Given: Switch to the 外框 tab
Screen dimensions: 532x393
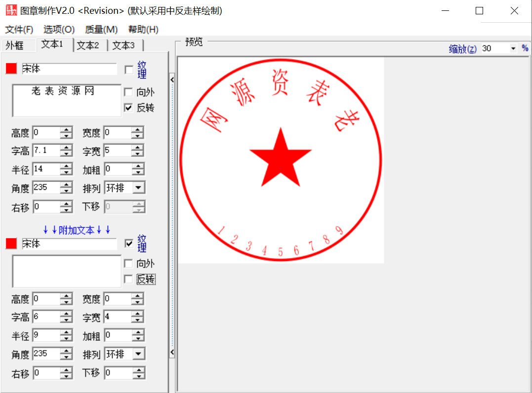Looking at the screenshot, I should pos(15,45).
